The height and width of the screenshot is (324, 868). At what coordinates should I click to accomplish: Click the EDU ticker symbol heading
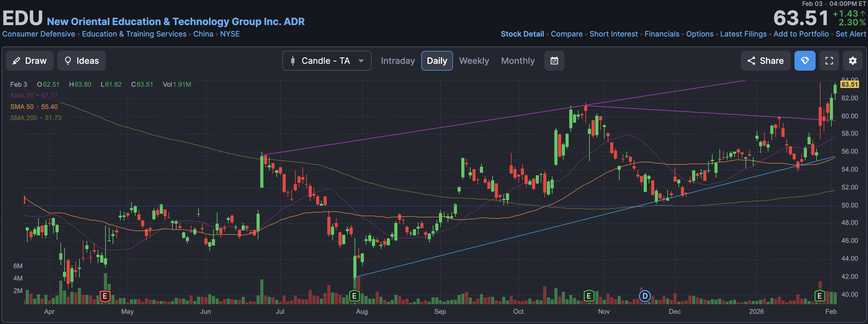pos(23,18)
